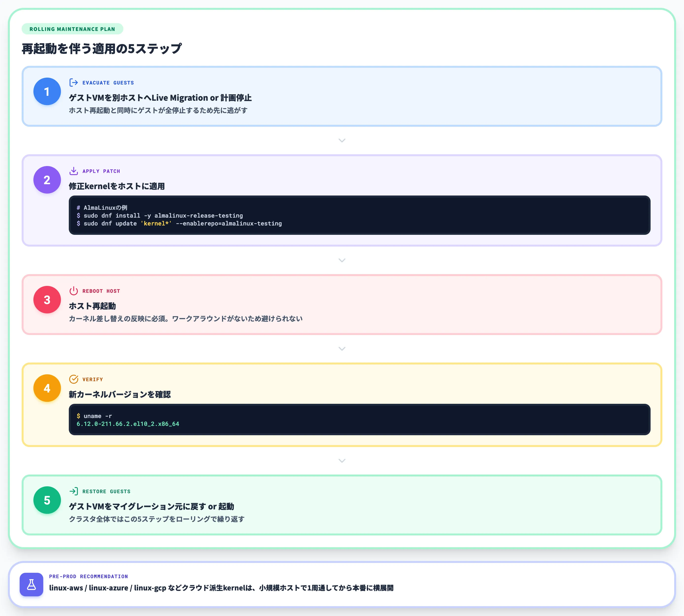
Task: Click the text ホスト再起動と同時にゲストが全停止するため先に逃がす
Action: tap(158, 110)
